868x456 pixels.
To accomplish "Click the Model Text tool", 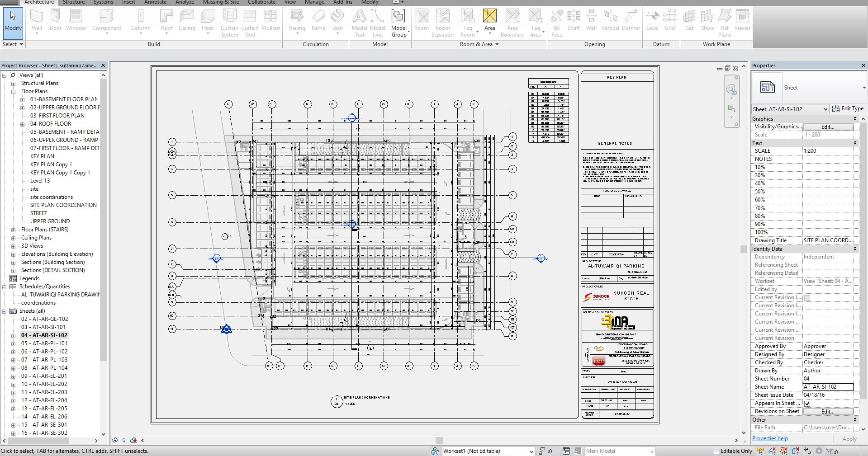I will [x=359, y=23].
